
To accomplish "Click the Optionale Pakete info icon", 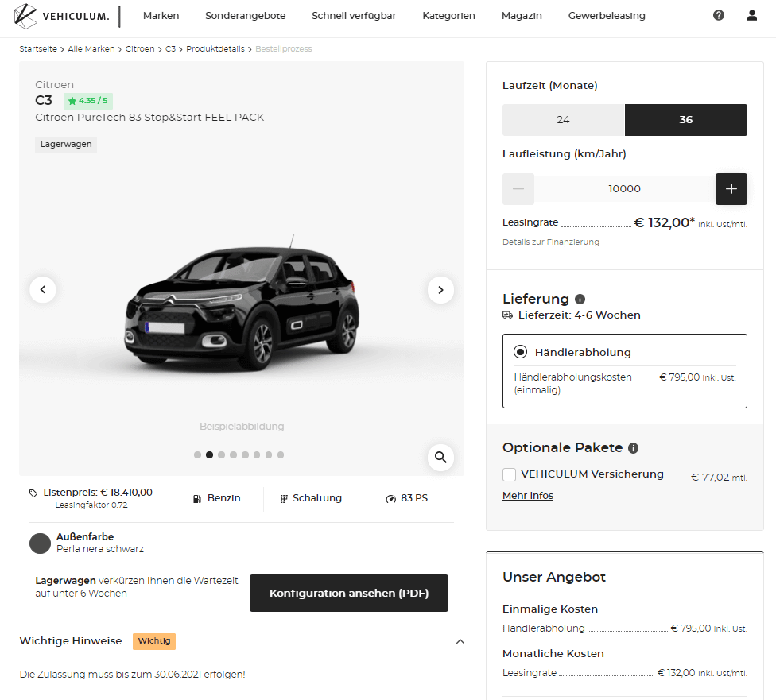I will [633, 447].
